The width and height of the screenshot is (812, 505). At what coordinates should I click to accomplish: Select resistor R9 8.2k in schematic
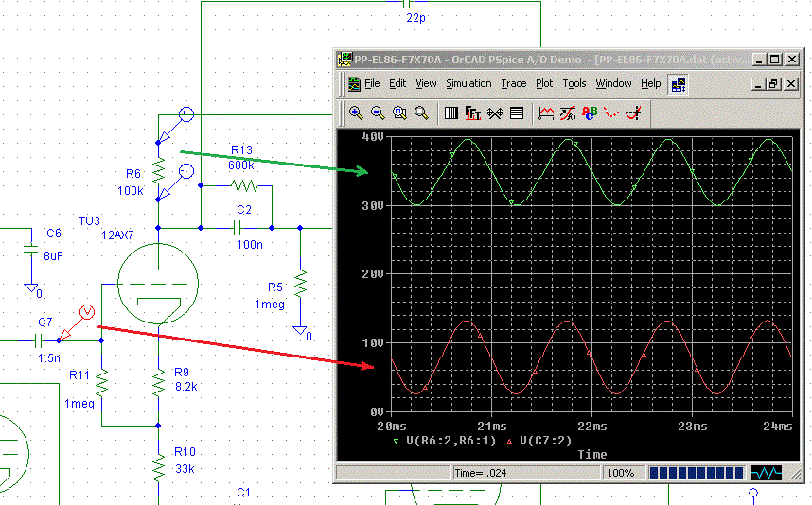[x=158, y=383]
